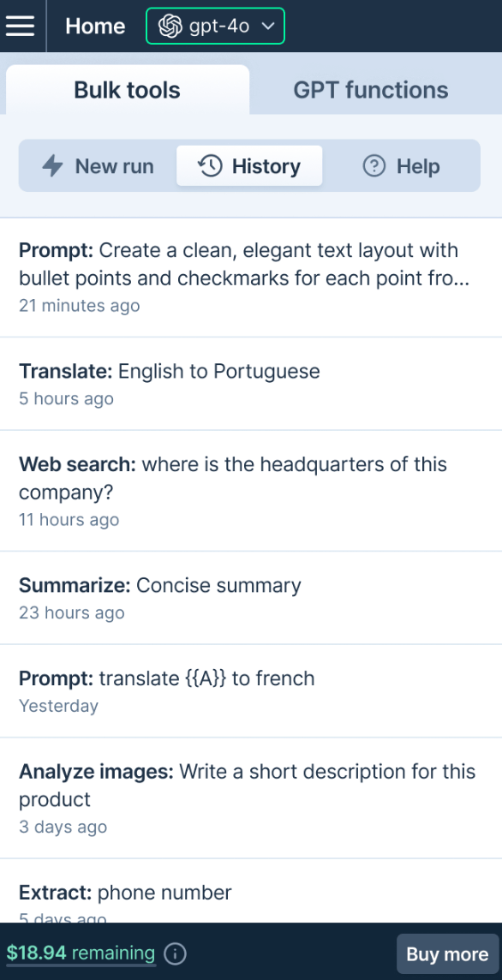Select the Bulk tools tab

click(126, 89)
